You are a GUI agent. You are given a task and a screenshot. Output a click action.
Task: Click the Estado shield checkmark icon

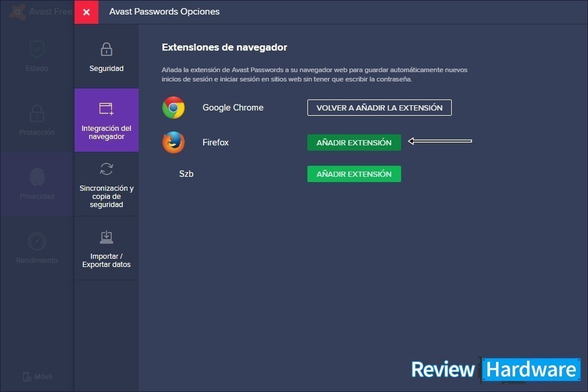tap(37, 49)
